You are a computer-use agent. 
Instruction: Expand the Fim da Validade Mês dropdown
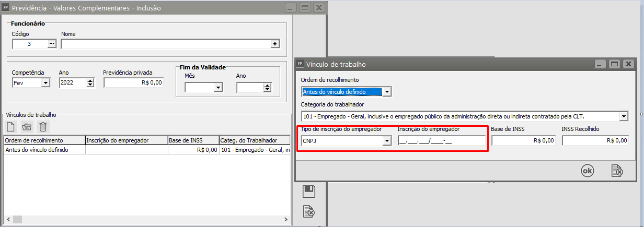[218, 88]
